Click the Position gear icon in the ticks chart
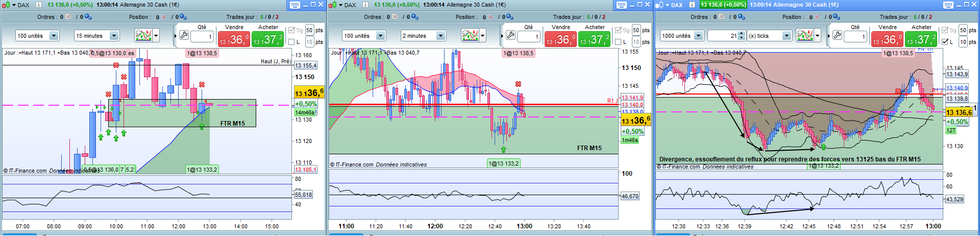Image resolution: width=980 pixels, height=236 pixels. coord(837,17)
